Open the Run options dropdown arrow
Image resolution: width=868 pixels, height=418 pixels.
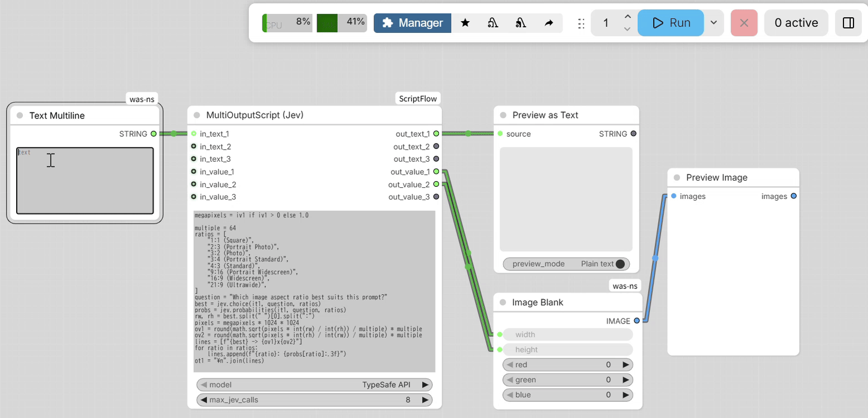point(714,23)
